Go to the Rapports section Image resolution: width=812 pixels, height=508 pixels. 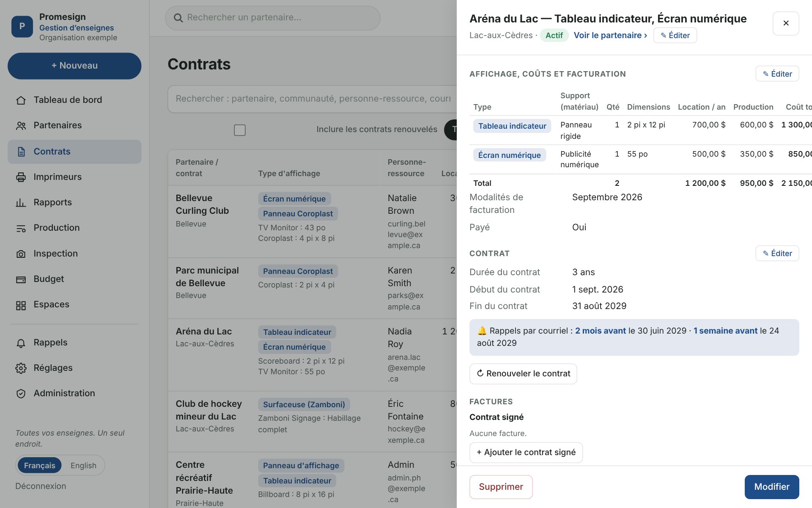tap(74, 203)
